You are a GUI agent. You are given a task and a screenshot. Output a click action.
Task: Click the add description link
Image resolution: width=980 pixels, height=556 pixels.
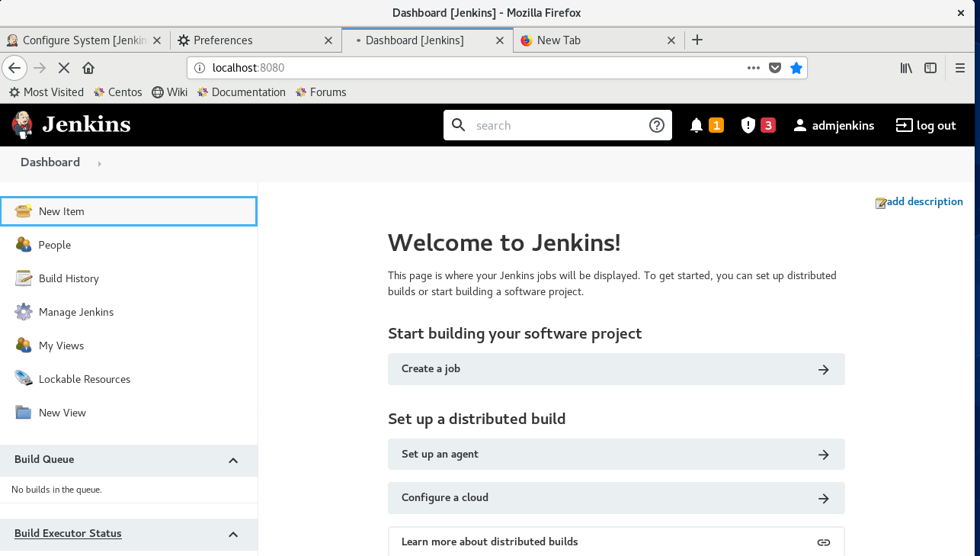coord(924,202)
